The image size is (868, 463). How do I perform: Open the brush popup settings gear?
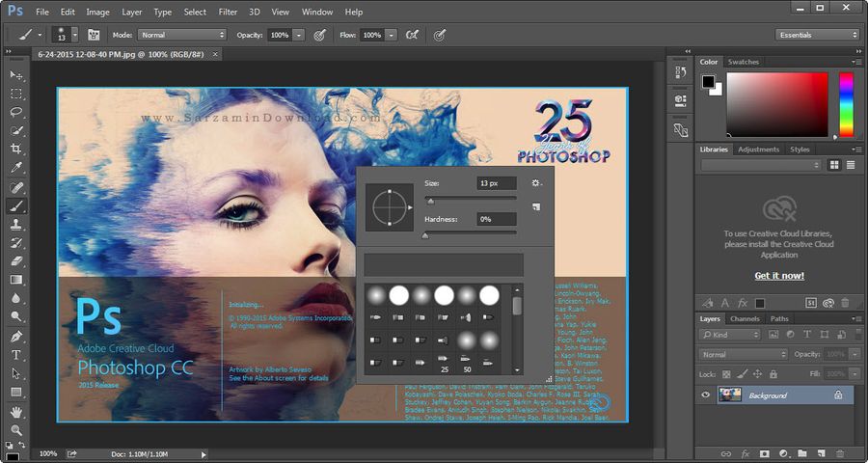[537, 183]
